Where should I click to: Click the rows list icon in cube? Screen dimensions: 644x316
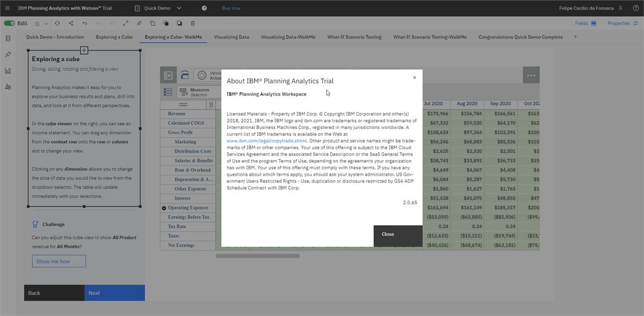168,92
